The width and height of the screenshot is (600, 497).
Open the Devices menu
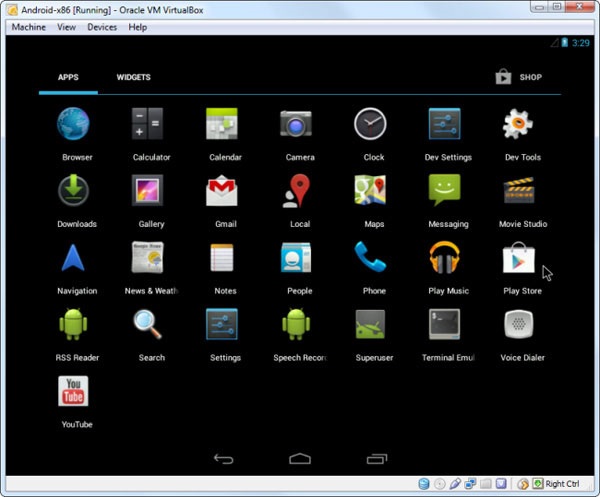[102, 27]
